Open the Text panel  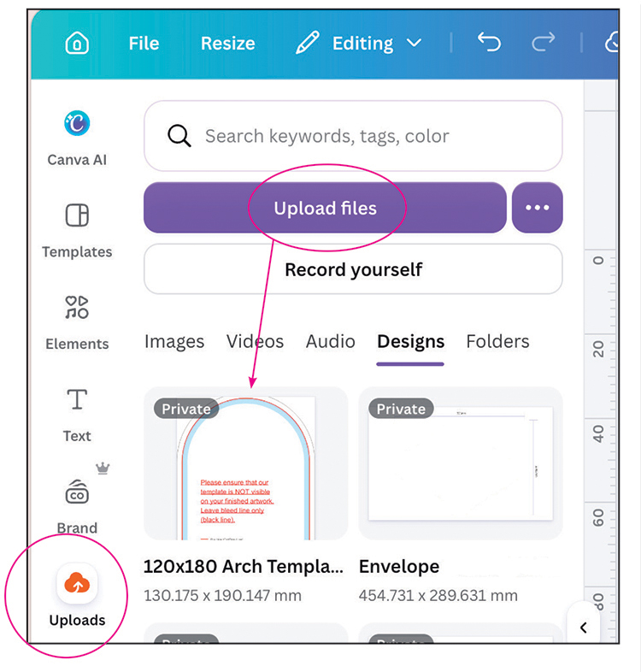[77, 415]
